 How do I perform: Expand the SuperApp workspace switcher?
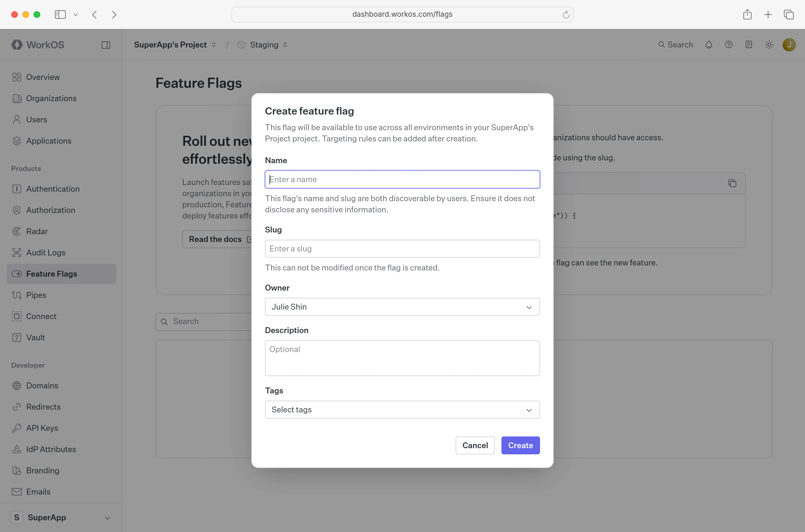61,517
